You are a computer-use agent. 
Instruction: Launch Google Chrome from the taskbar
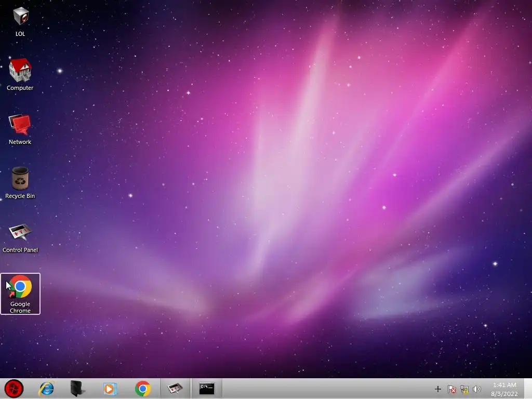[x=142, y=389]
